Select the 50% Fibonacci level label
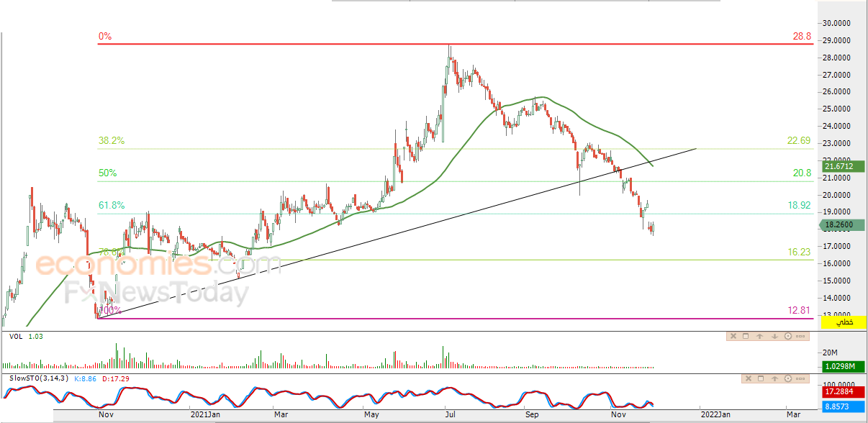Screen dimensions: 868x423 pos(107,173)
